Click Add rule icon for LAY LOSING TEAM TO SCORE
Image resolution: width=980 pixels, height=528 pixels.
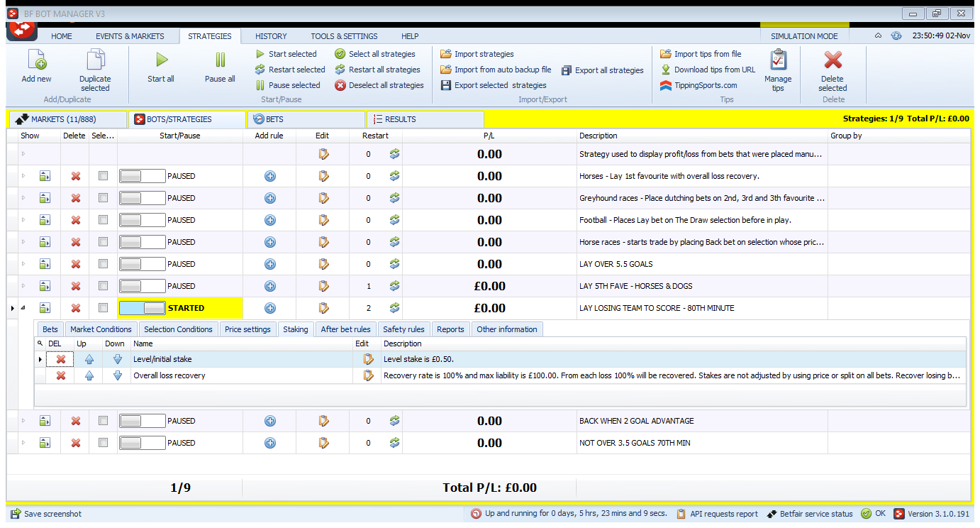pos(269,308)
